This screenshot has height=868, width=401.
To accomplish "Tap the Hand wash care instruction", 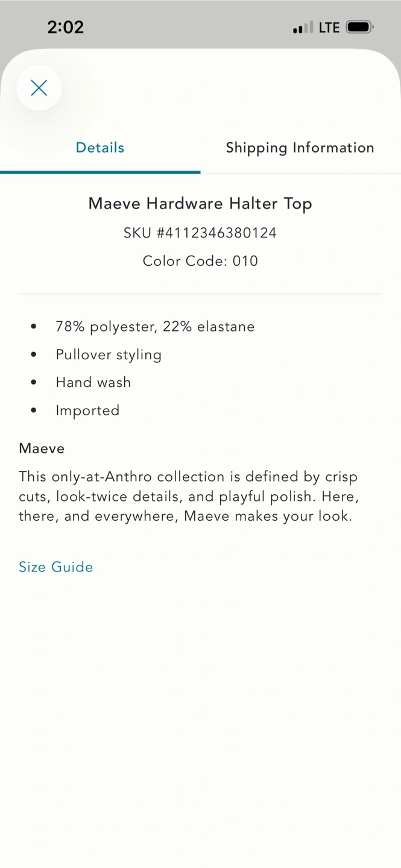I will point(93,382).
